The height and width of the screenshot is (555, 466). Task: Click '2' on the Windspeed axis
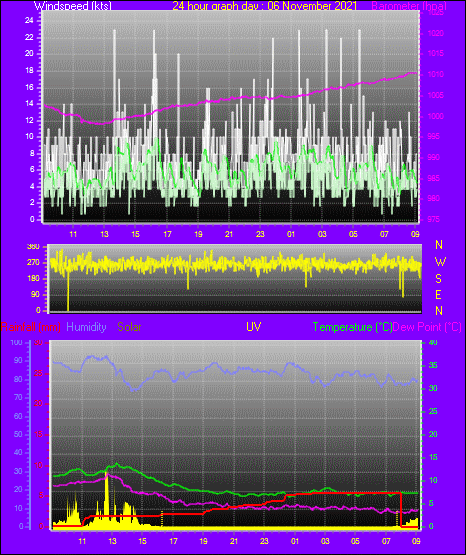[32, 203]
